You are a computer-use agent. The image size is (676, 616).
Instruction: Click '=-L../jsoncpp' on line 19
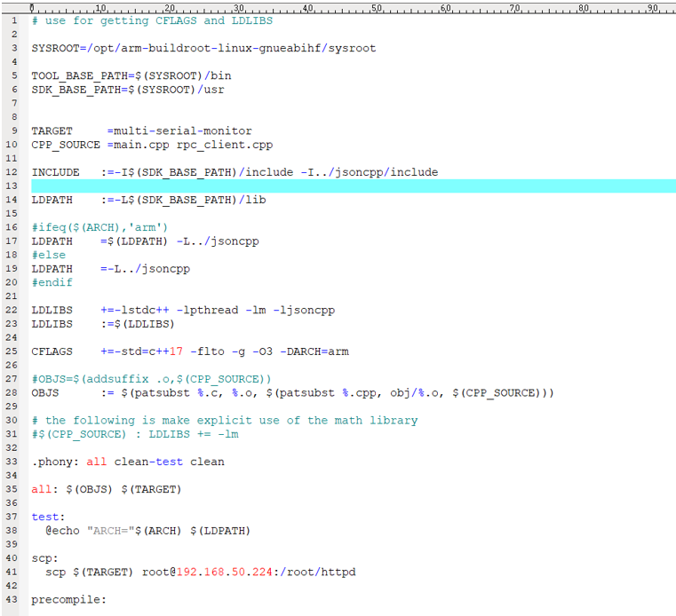(x=146, y=269)
